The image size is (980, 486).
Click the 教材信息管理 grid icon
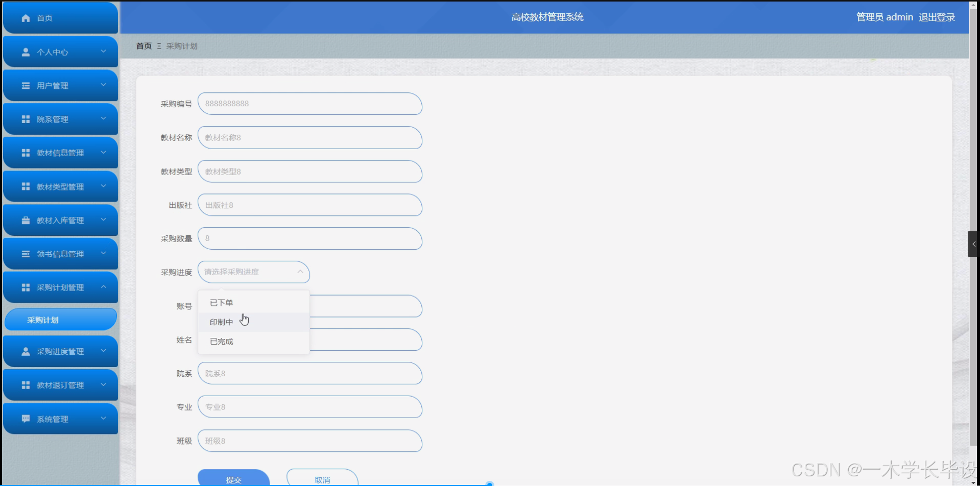26,153
